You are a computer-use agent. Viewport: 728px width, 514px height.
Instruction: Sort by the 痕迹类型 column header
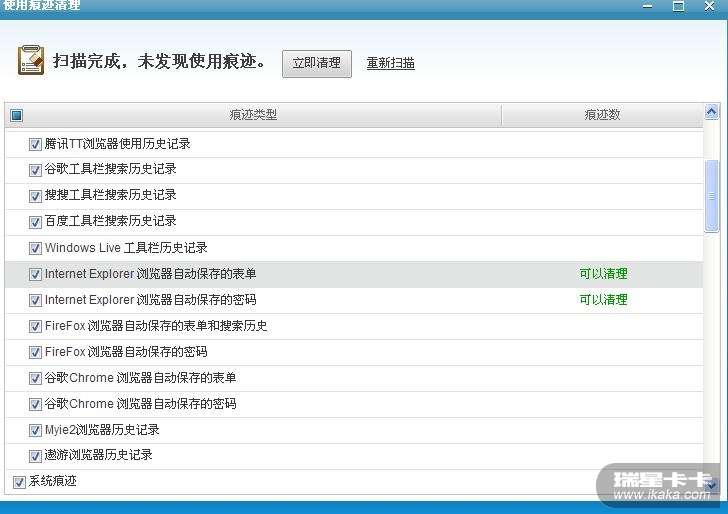(253, 115)
